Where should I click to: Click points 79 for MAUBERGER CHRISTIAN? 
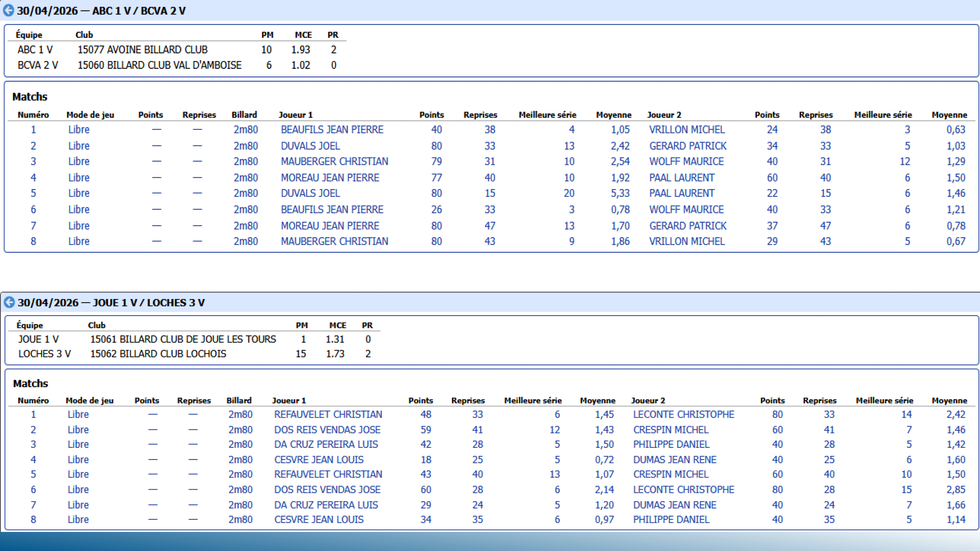click(437, 162)
